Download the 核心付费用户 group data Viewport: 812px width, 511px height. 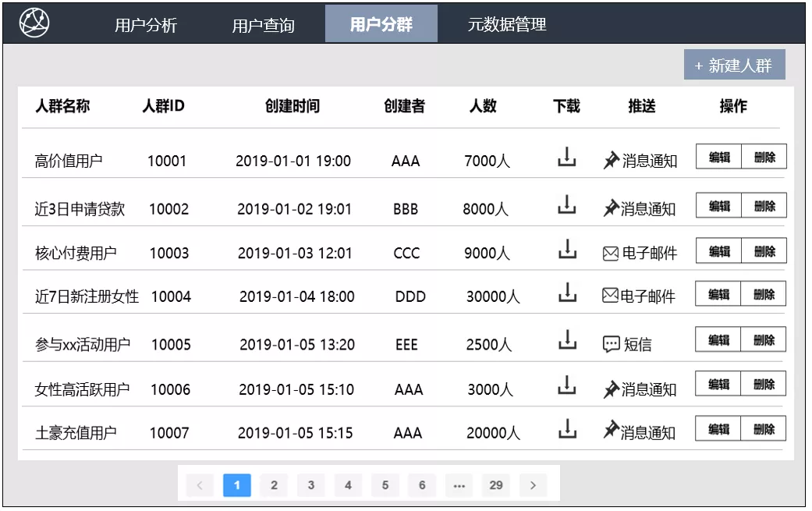pyautogui.click(x=567, y=249)
